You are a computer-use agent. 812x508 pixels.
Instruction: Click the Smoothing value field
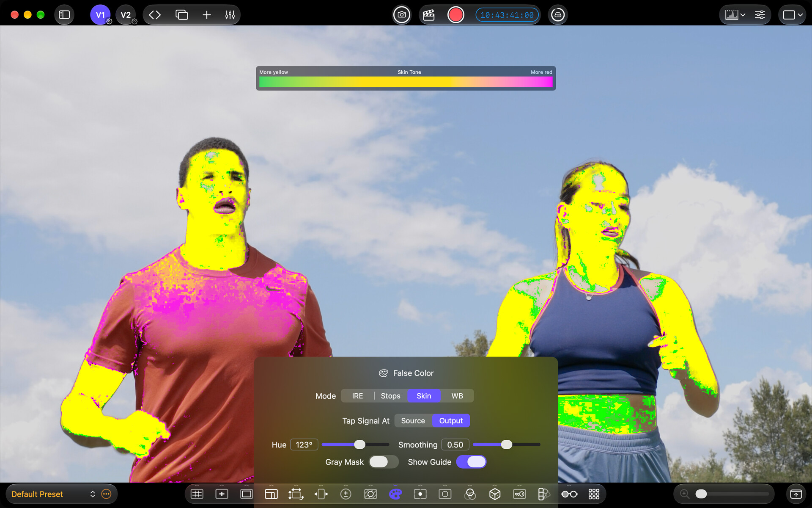point(455,445)
